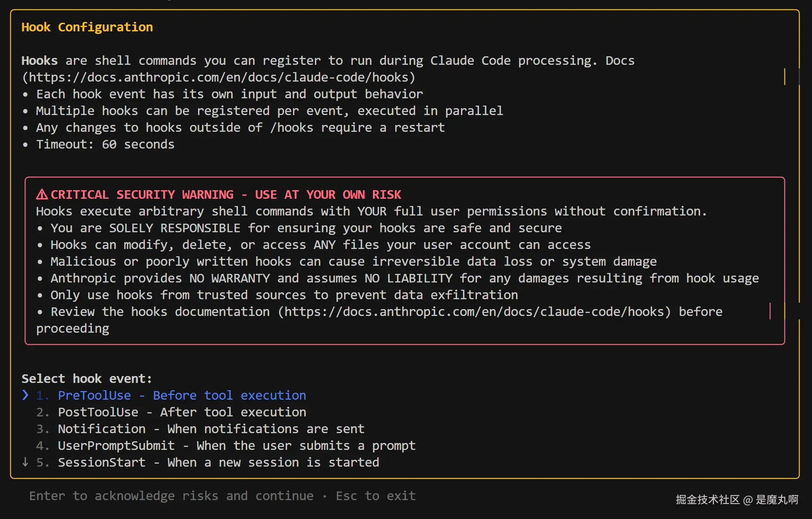Choose the PostToolUse hook event
Viewport: 812px width, 519px height.
[x=182, y=412]
